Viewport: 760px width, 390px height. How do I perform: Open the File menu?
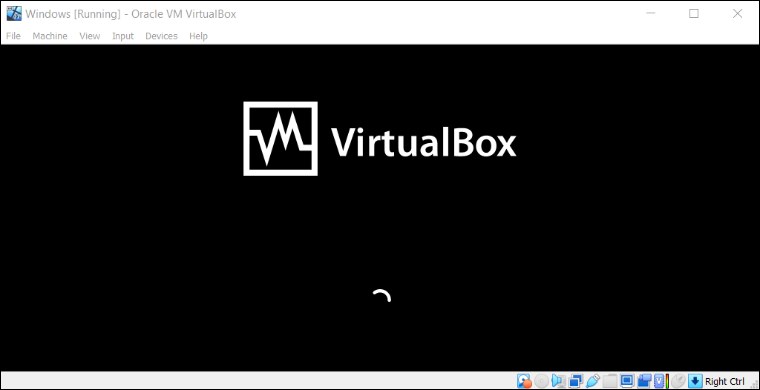click(13, 36)
